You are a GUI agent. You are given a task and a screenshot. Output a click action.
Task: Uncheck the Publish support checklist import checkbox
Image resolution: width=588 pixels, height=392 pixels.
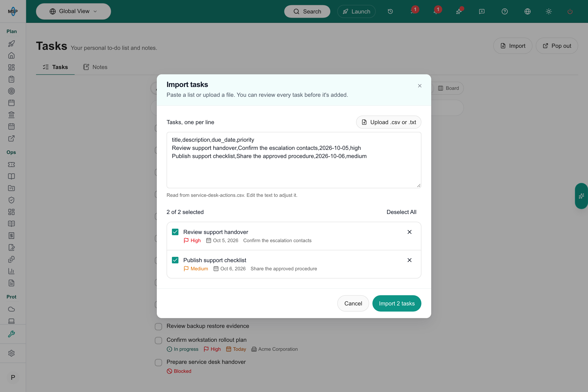(175, 260)
